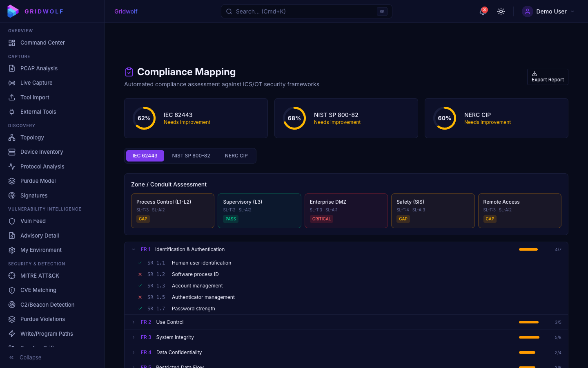This screenshot has width=588, height=368.
Task: Select the MITRE ATT&CK icon
Action: [11, 276]
